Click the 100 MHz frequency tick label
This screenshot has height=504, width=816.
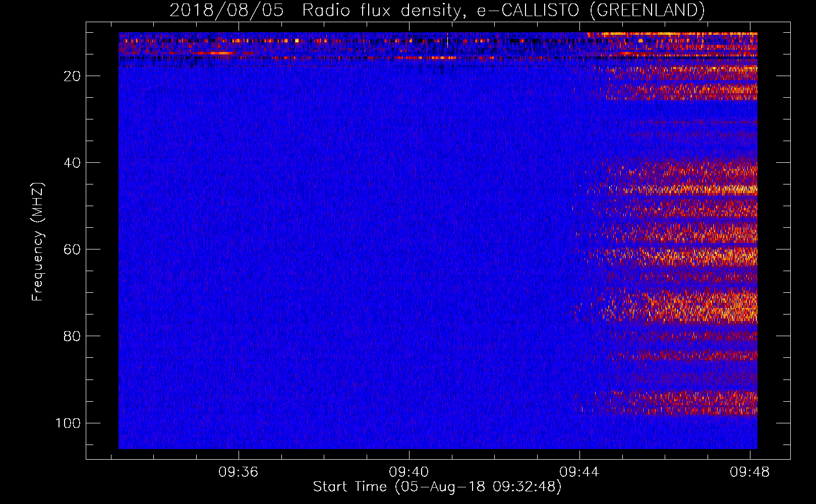[x=68, y=423]
